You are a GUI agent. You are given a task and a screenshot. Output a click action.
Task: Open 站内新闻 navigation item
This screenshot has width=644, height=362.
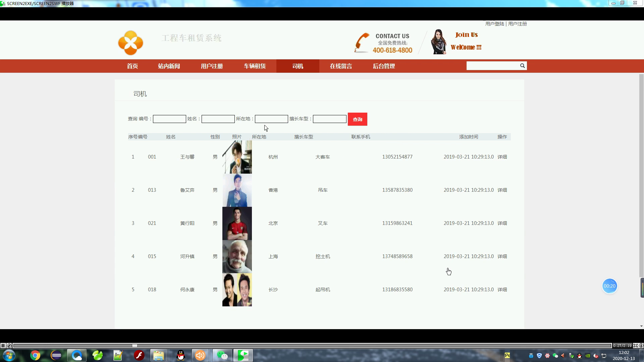[x=169, y=66]
